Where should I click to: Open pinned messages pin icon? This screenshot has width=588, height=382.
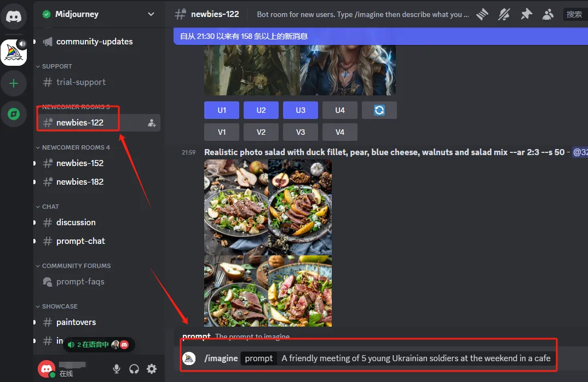click(x=526, y=14)
